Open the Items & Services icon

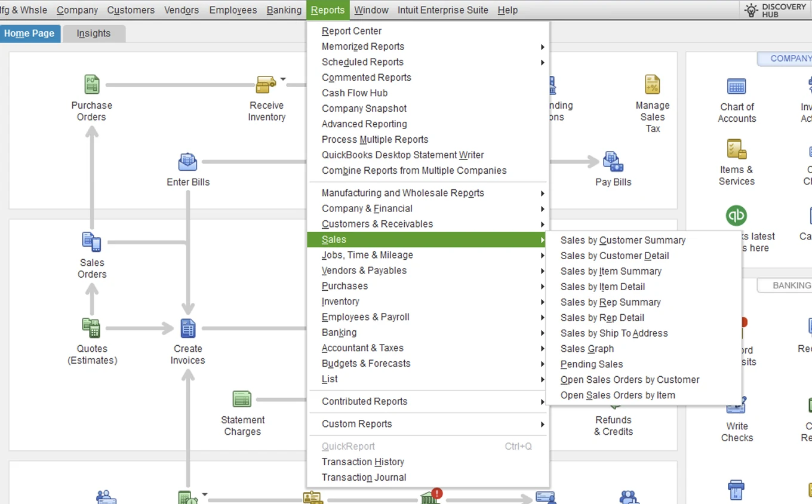tap(737, 149)
